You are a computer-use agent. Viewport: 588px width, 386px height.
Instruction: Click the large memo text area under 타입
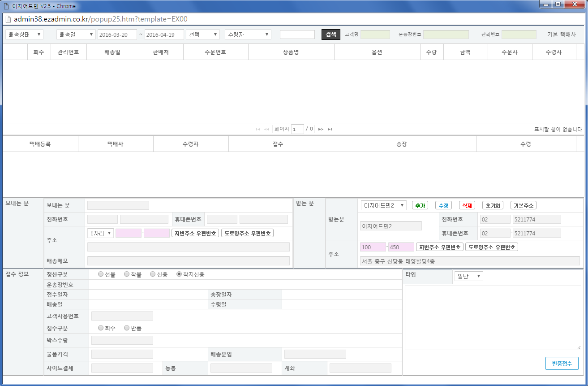[493, 318]
